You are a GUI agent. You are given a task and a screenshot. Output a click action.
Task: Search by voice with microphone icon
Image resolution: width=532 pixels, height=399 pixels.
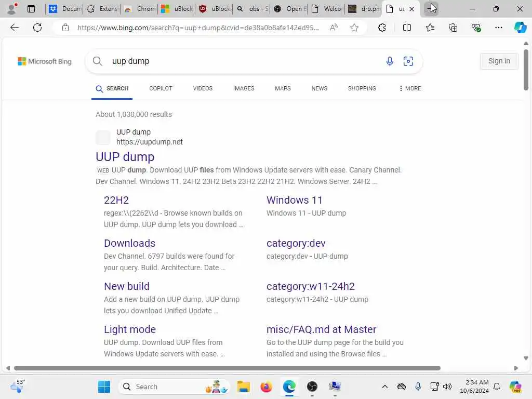click(x=390, y=61)
